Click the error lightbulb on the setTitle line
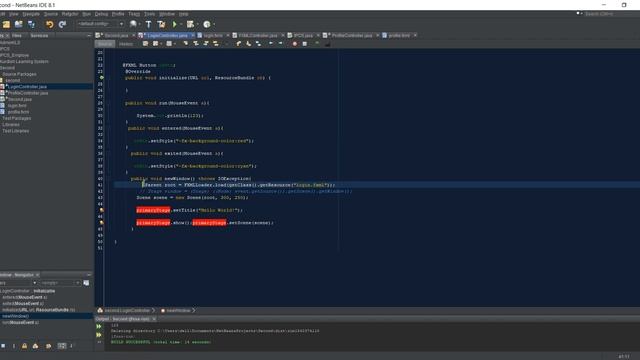Viewport: 640px width, 360px height. 102,210
